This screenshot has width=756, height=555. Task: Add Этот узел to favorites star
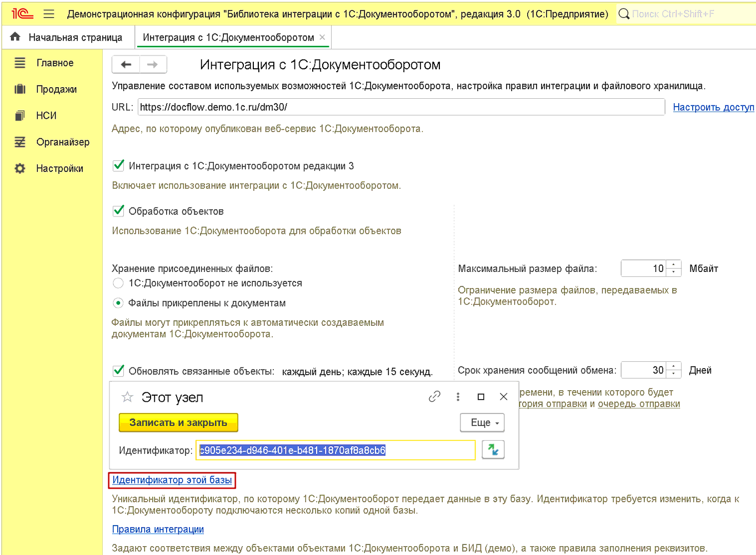127,397
